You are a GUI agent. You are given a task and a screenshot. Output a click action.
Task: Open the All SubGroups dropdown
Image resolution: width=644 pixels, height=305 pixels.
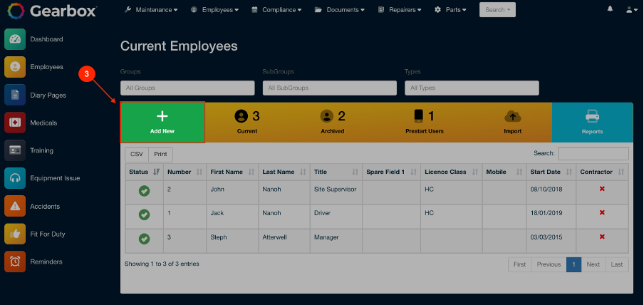(x=330, y=88)
